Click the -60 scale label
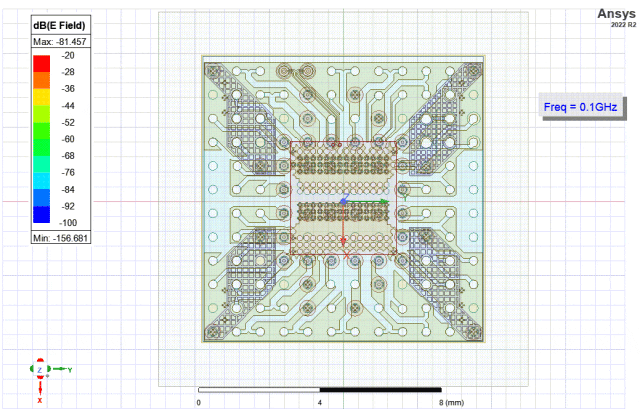 68,139
